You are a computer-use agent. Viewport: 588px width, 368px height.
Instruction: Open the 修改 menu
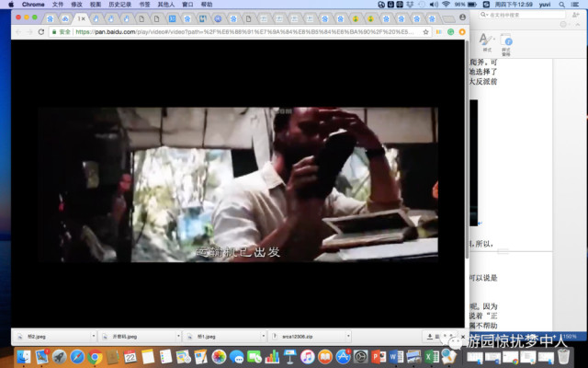[76, 5]
